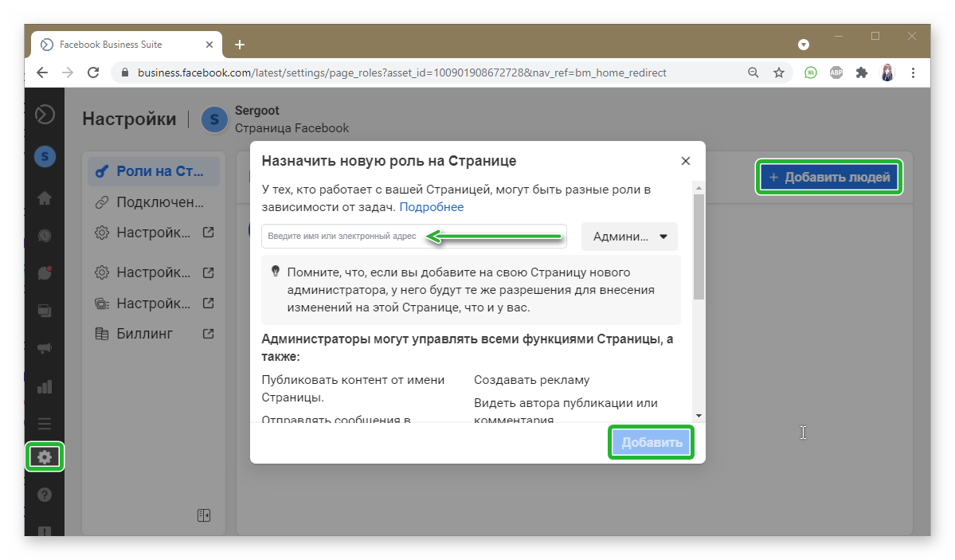Select the Роли на Ст... settings section
955x560 pixels.
pyautogui.click(x=154, y=171)
